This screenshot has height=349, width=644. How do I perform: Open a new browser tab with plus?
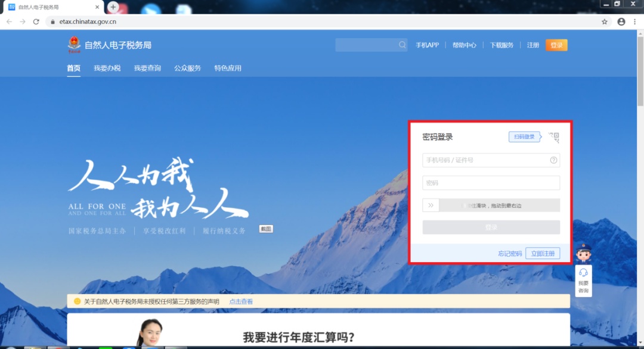(113, 7)
